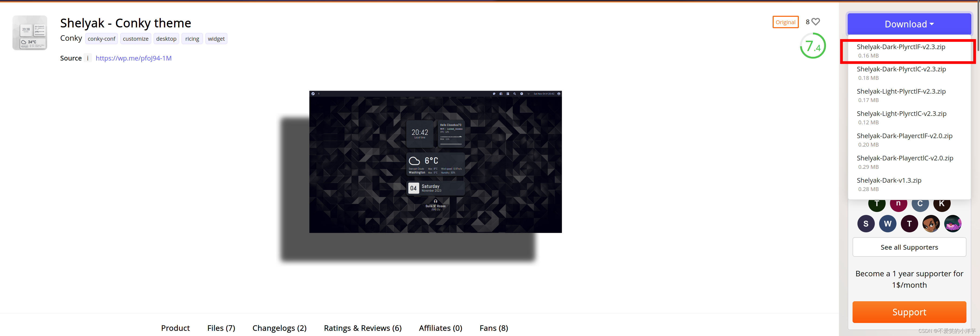Open the dark desktop preview screenshot
Viewport: 980px width, 336px height.
[435, 161]
